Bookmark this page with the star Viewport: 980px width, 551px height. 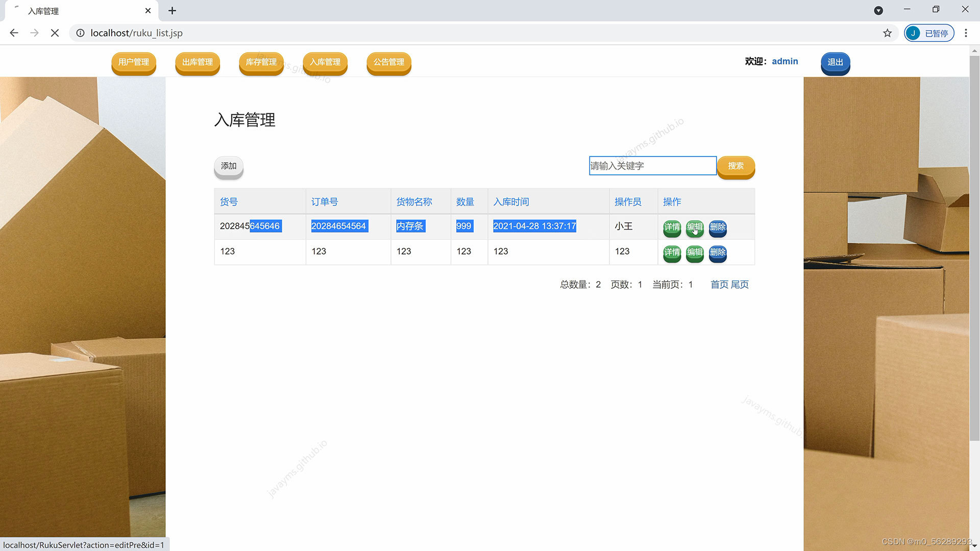(887, 33)
